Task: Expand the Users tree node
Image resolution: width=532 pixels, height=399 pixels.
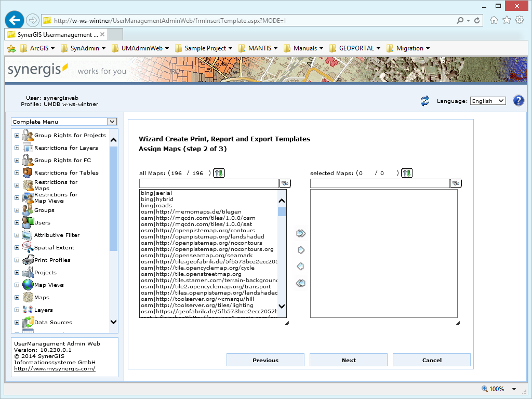Action: pyautogui.click(x=16, y=222)
